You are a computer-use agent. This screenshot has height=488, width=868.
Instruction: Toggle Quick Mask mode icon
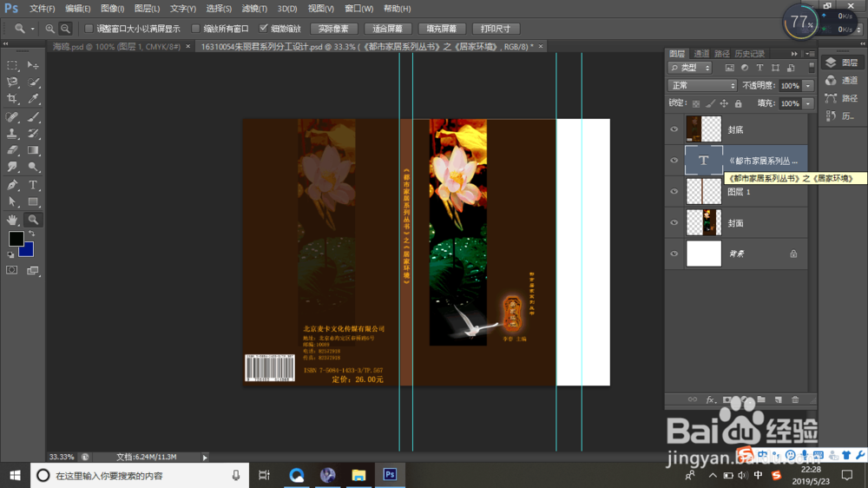11,270
